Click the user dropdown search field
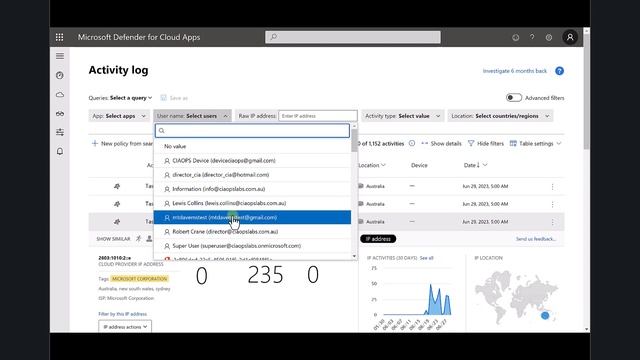The height and width of the screenshot is (360, 640). (252, 131)
